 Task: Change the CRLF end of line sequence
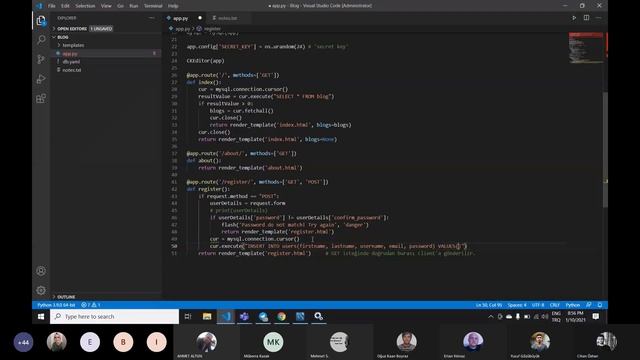point(555,305)
